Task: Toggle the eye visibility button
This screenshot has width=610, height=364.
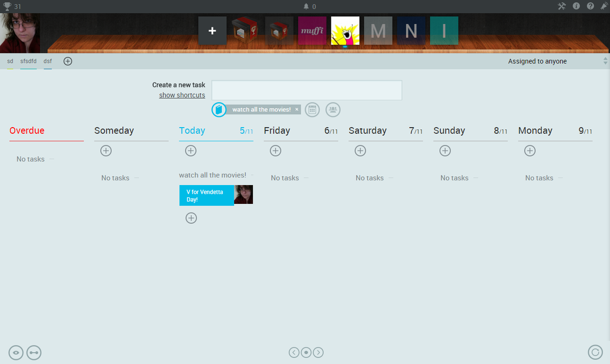Action: 16,352
